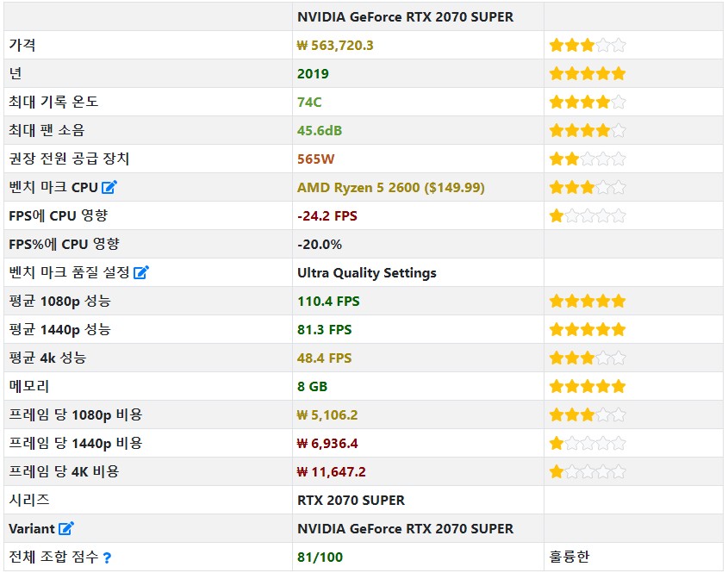This screenshot has width=728, height=573.
Task: Click the 전체 조합 점수 label
Action: (53, 557)
